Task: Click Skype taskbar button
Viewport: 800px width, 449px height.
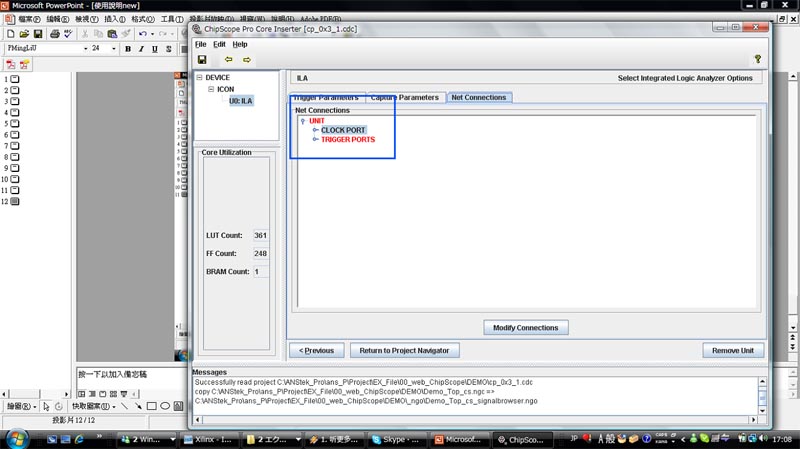Action: click(396, 439)
